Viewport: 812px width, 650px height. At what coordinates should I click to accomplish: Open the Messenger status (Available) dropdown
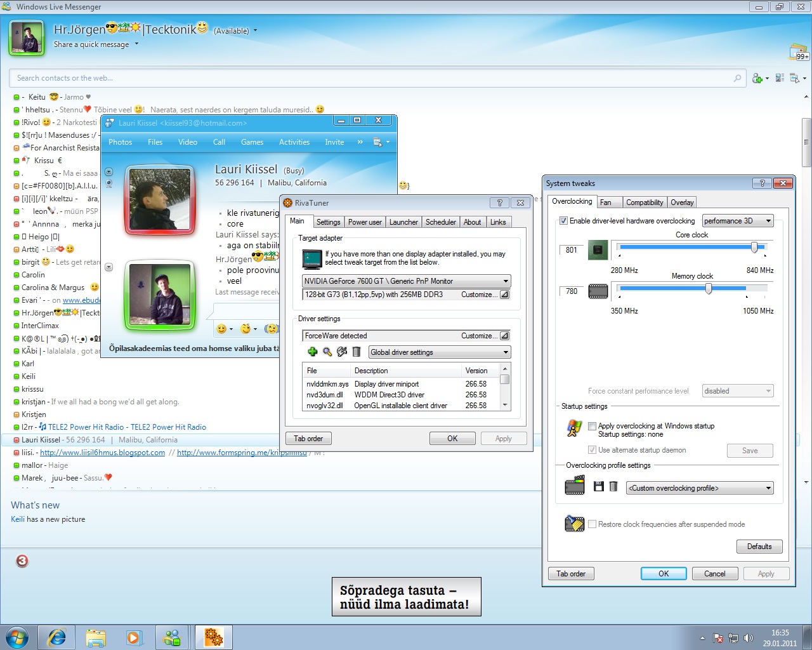click(x=255, y=30)
